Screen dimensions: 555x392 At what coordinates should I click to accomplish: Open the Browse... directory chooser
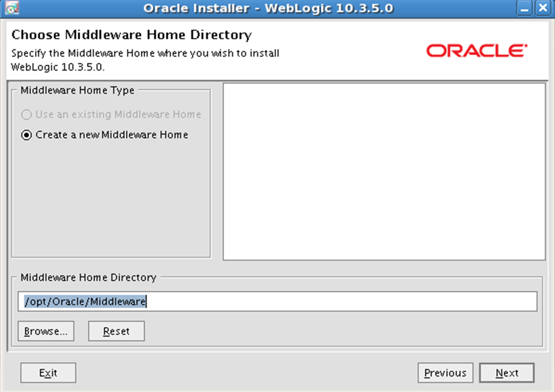coord(46,331)
